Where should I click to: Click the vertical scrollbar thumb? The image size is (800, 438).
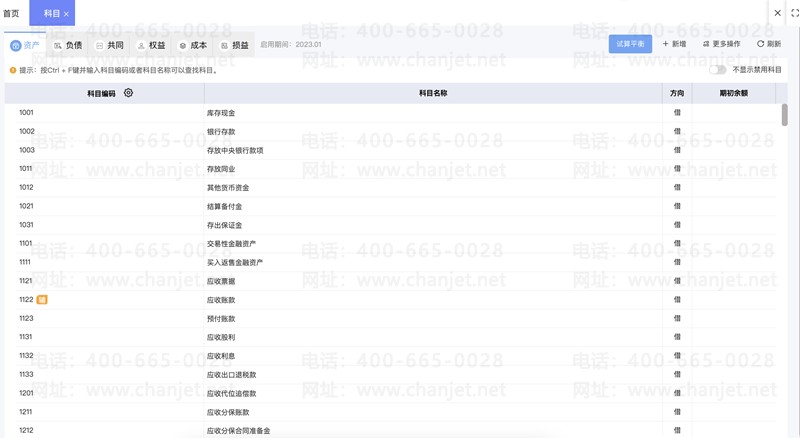785,115
